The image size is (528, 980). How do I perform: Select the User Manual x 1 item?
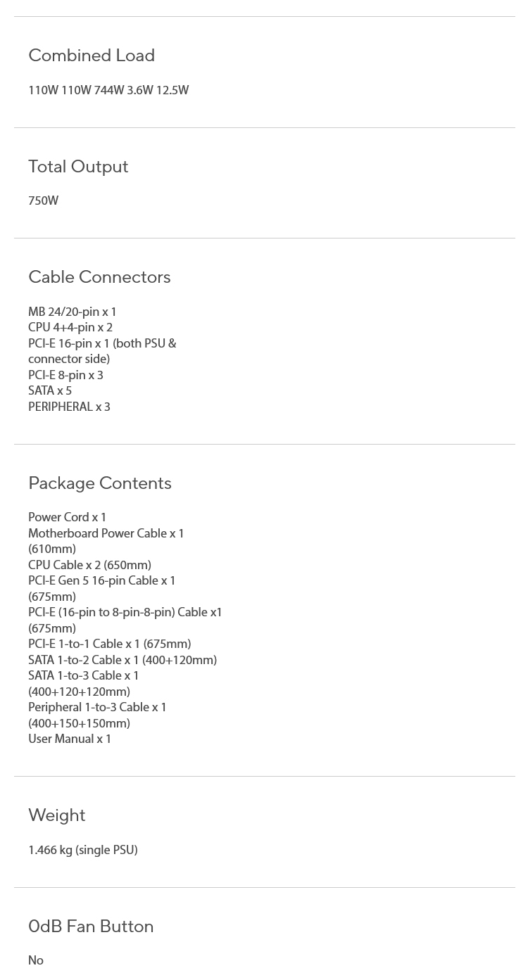[70, 739]
